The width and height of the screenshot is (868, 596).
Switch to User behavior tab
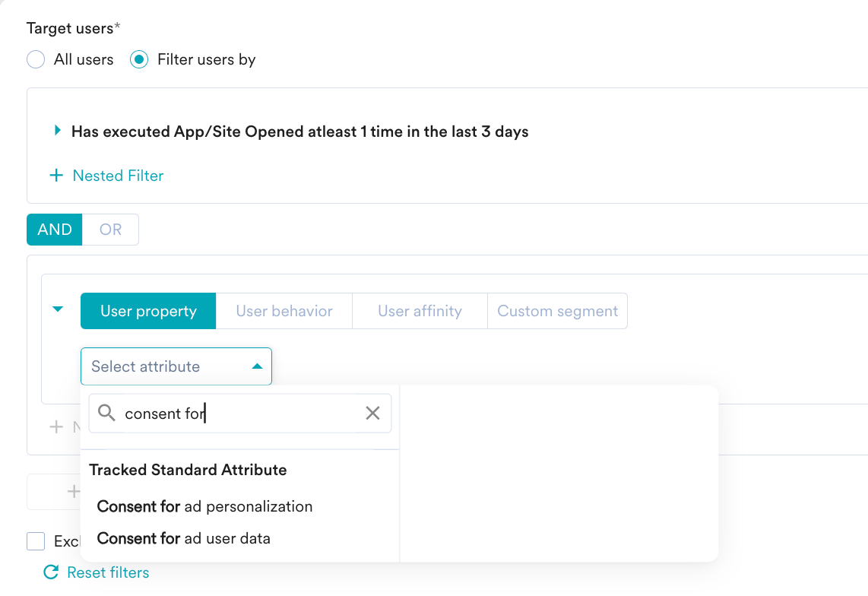coord(284,311)
